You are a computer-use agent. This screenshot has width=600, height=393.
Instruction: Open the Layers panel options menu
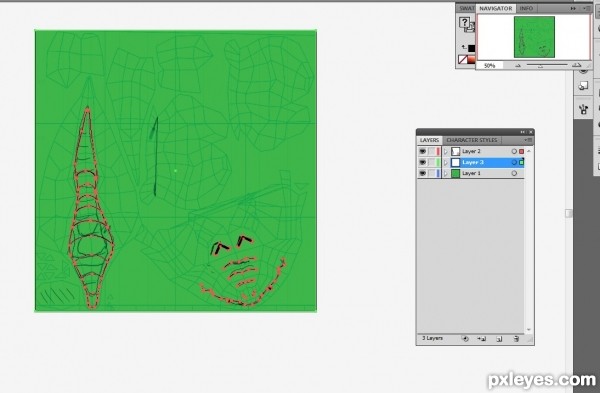point(528,140)
